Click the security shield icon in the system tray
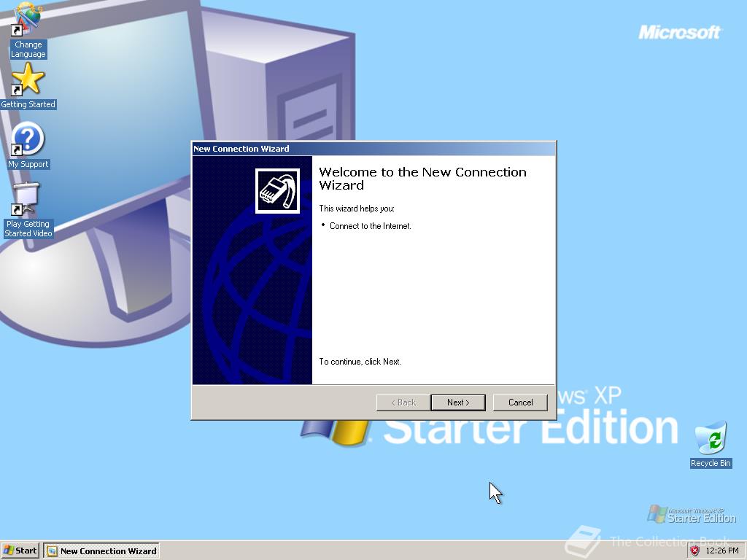 pos(694,551)
